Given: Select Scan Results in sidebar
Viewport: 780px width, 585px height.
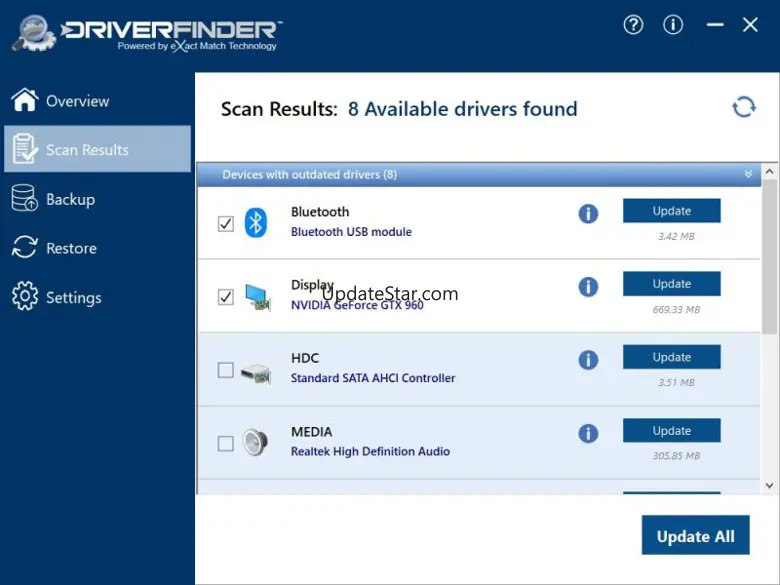Looking at the screenshot, I should coord(98,149).
